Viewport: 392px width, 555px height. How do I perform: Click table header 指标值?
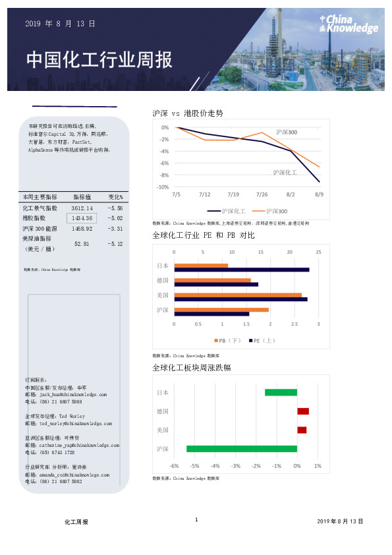(82, 197)
